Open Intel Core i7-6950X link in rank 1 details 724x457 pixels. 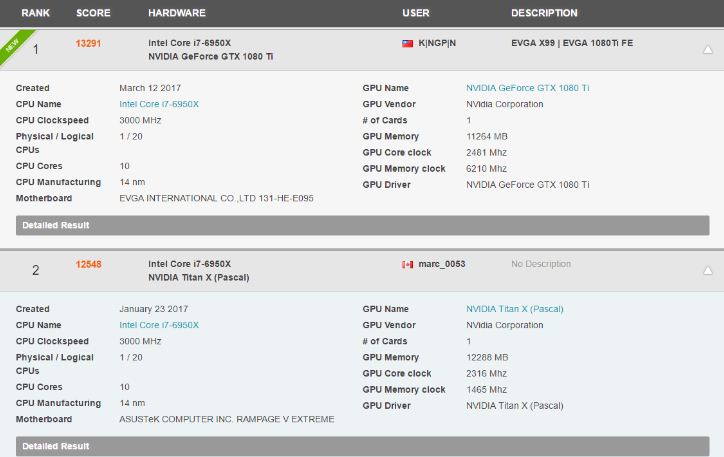coord(159,104)
